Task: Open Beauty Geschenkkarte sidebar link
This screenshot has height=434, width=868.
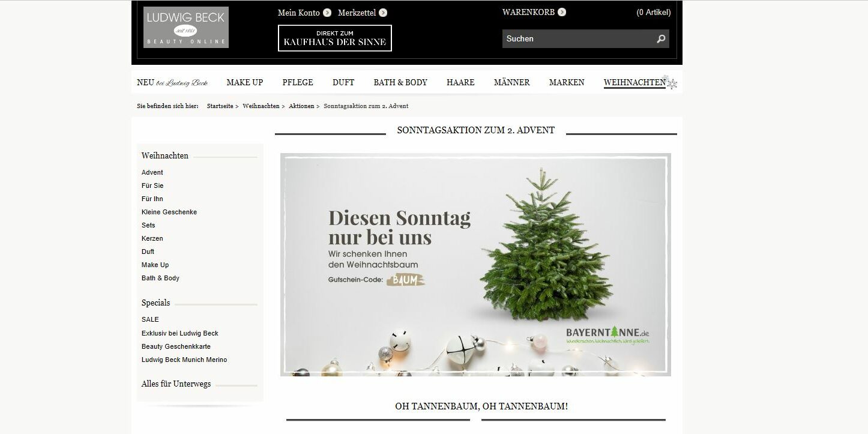Action: (x=176, y=346)
